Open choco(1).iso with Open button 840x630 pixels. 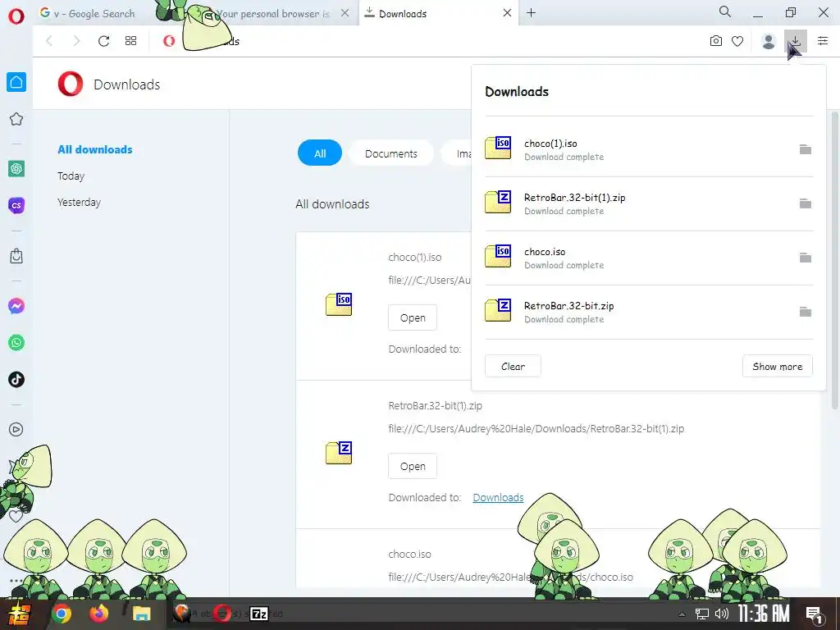point(413,317)
